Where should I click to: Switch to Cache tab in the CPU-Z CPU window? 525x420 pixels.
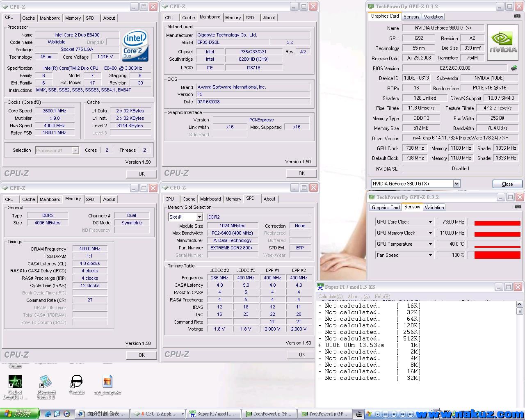click(x=28, y=18)
